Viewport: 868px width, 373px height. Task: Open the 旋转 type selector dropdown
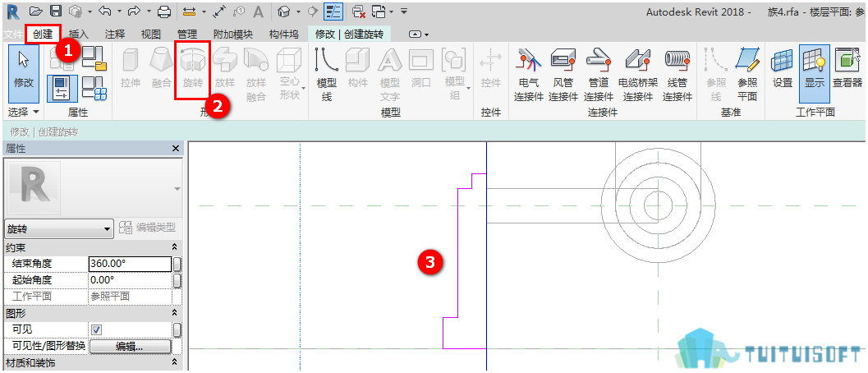click(x=58, y=229)
